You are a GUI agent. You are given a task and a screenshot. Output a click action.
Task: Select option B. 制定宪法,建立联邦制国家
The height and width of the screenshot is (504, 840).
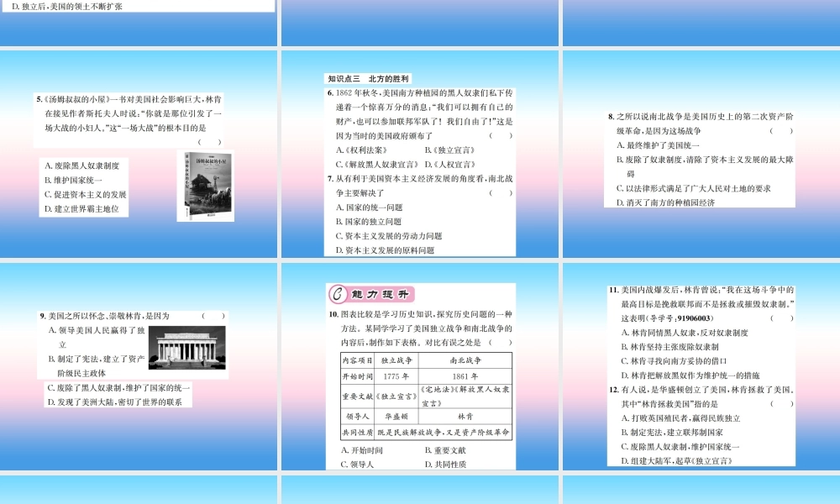click(x=672, y=433)
